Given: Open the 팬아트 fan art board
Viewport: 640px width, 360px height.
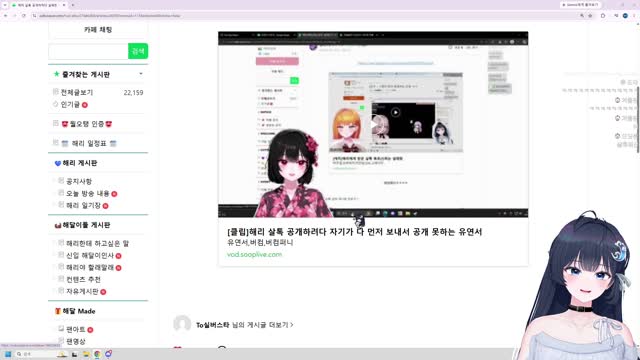Looking at the screenshot, I should pos(76,329).
